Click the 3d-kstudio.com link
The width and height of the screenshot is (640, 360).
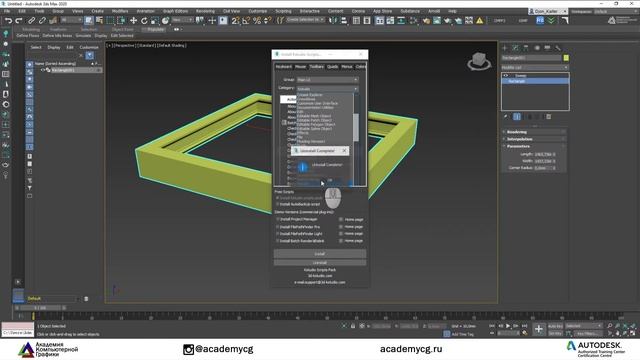[320, 276]
